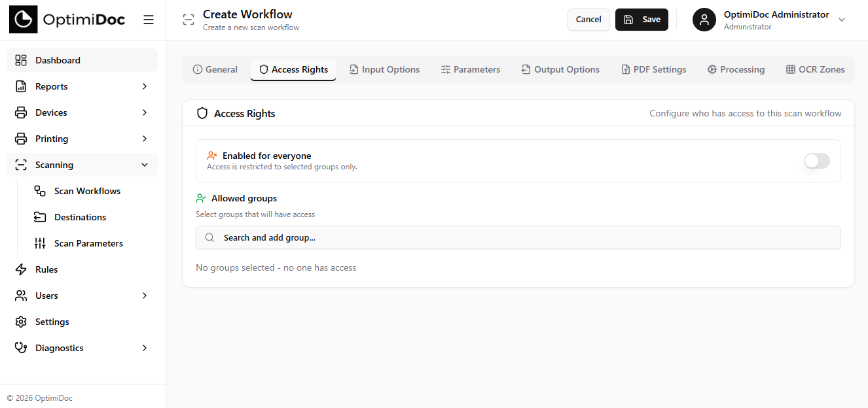Click the scan icon beside Create Workflow title
868x408 pixels.
pyautogui.click(x=189, y=20)
